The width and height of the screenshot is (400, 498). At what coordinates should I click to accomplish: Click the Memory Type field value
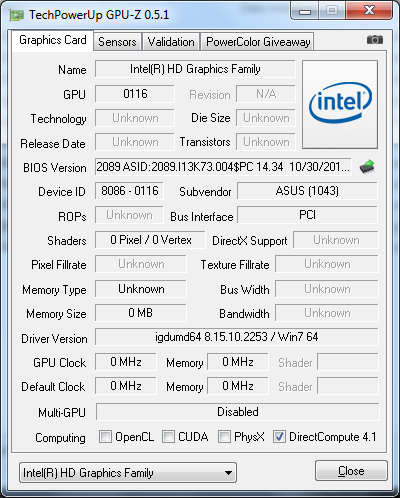point(141,289)
